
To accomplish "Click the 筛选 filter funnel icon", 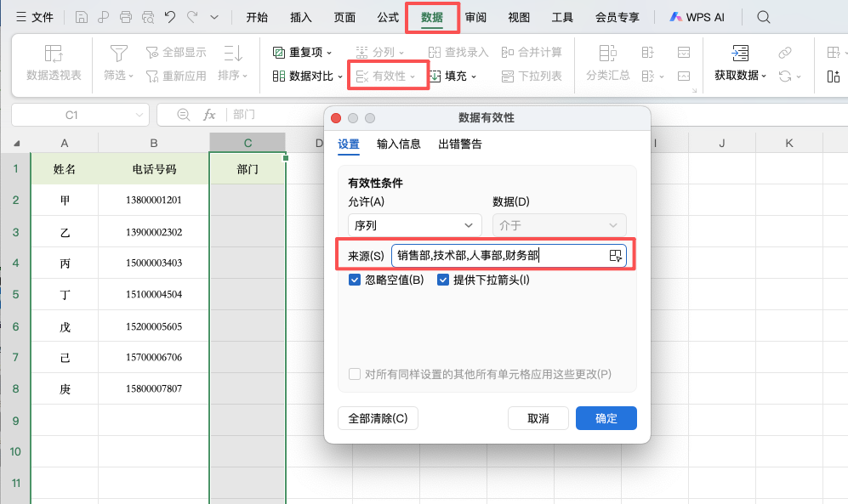I will tap(118, 54).
